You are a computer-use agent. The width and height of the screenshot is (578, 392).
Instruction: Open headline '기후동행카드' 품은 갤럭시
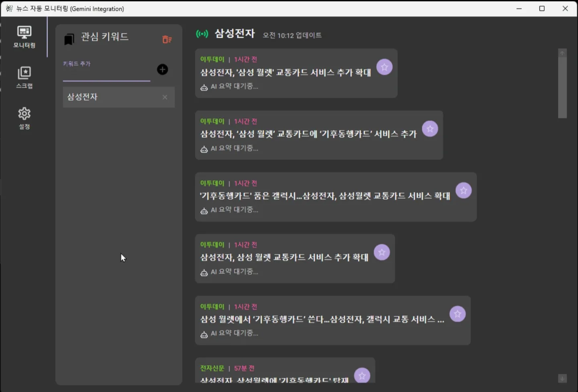tap(325, 196)
